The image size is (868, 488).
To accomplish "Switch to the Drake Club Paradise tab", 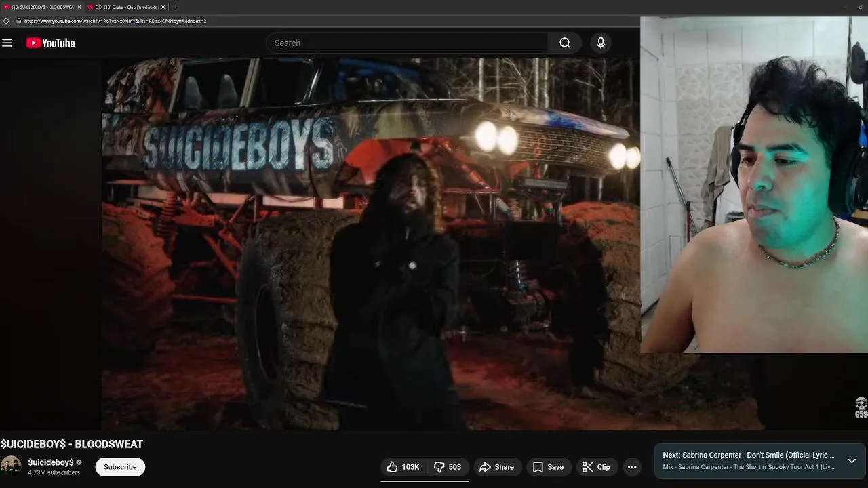I will tap(126, 7).
